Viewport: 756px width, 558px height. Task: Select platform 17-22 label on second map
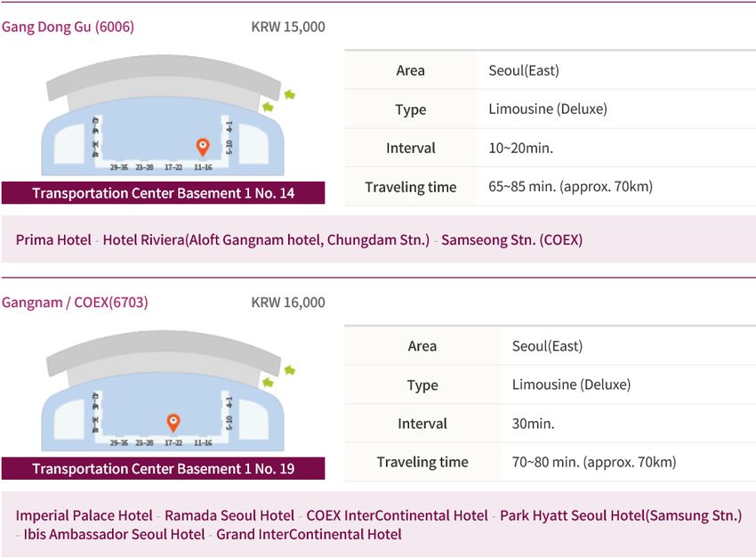[x=173, y=442]
